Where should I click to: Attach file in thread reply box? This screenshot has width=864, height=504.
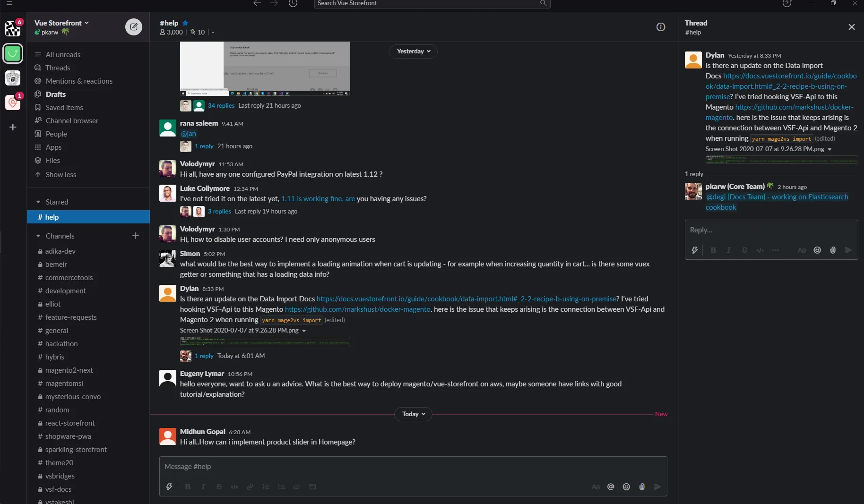click(833, 250)
